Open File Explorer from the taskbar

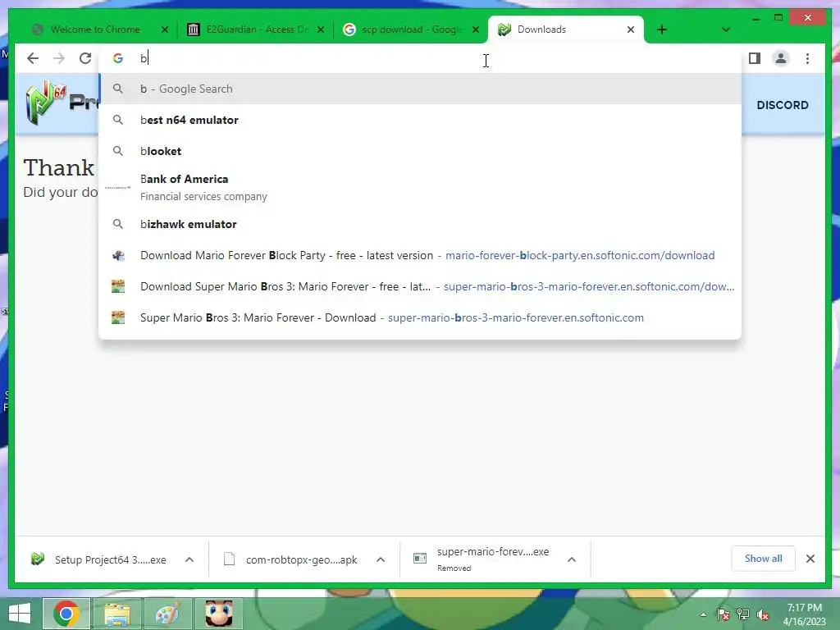coord(117,614)
